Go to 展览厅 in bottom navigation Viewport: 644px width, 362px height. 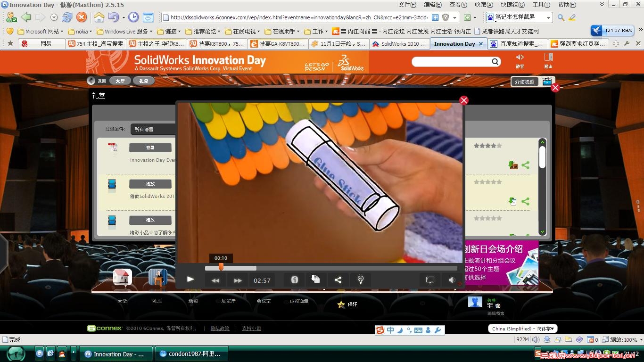coord(228,301)
